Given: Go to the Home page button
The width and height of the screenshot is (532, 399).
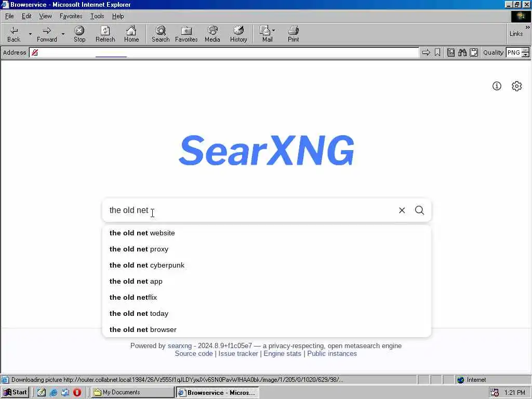Looking at the screenshot, I should pyautogui.click(x=131, y=34).
